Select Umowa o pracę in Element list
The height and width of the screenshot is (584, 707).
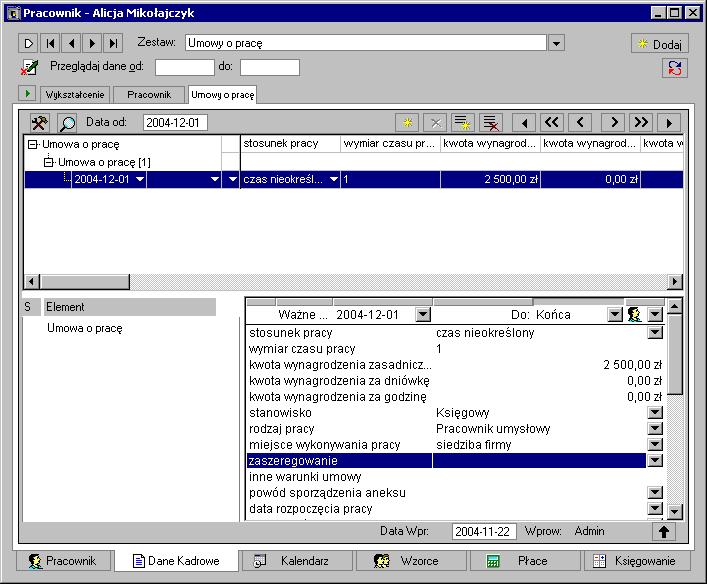(85, 328)
